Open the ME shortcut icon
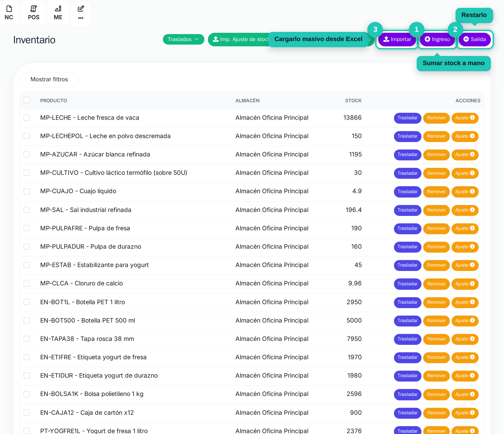Image resolution: width=504 pixels, height=434 pixels. coord(58,13)
